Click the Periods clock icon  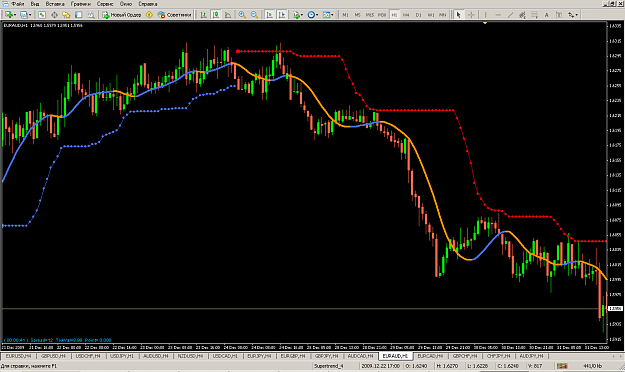(311, 15)
